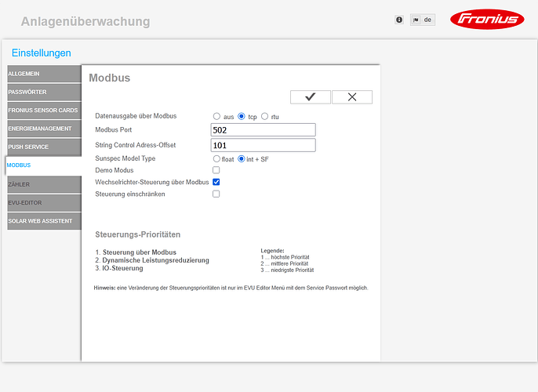Click the info icon in header
Viewport: 538px width, 392px height.
coord(399,20)
